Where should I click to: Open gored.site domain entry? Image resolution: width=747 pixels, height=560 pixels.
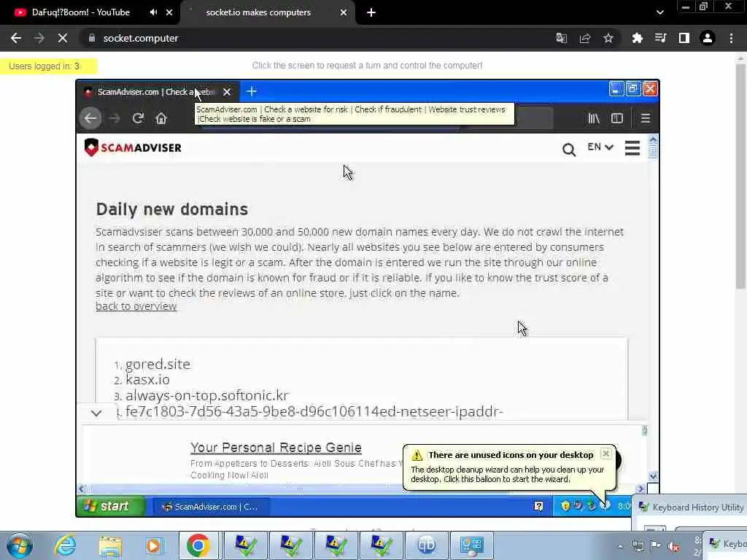click(x=158, y=365)
